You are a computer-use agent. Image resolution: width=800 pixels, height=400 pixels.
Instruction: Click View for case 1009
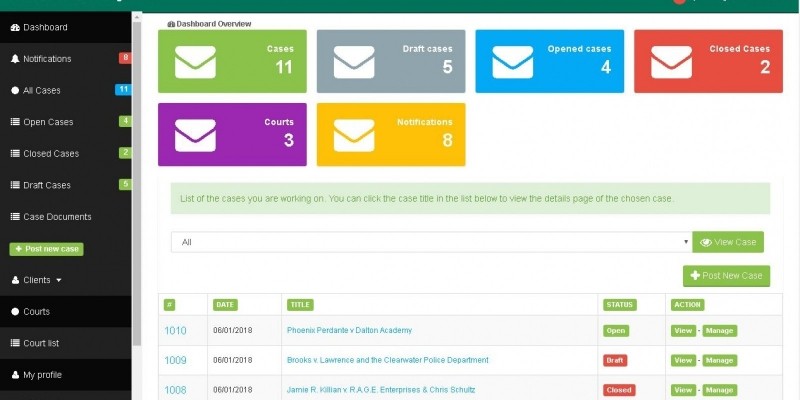point(683,360)
